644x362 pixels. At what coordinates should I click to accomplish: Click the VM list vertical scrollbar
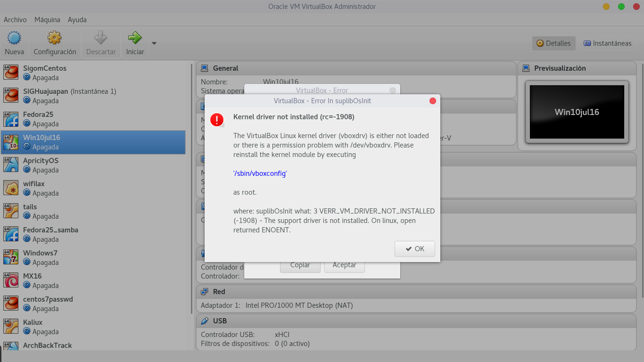(x=191, y=189)
